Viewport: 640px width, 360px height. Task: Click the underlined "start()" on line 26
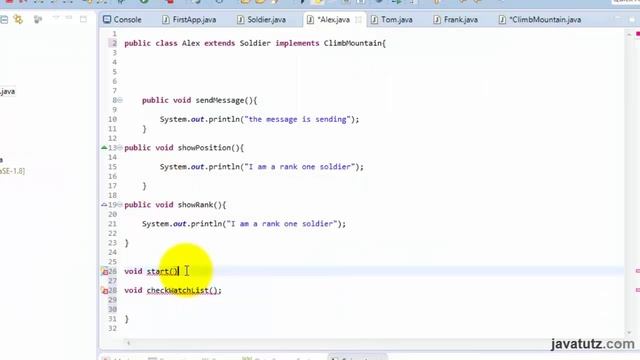[162, 271]
